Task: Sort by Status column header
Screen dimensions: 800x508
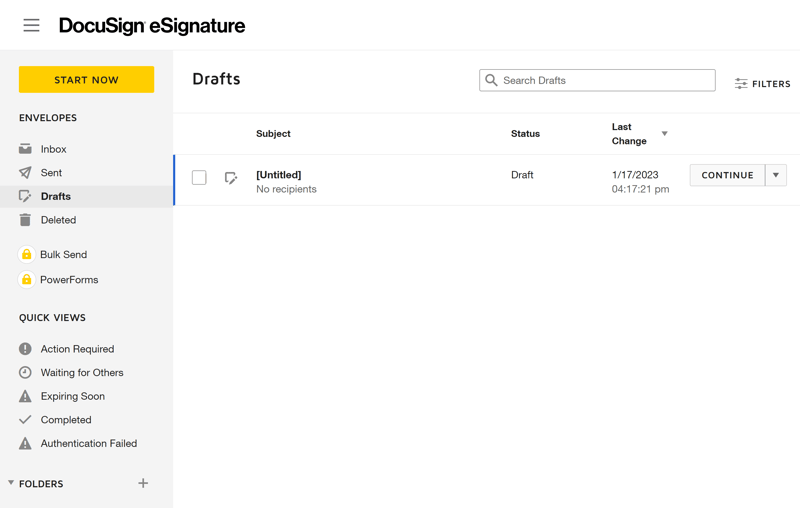Action: 526,134
